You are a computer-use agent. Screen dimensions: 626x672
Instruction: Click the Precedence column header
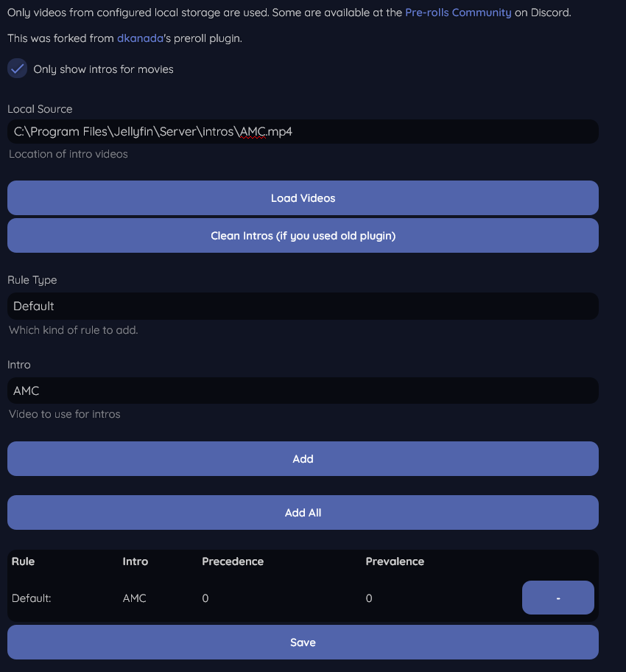pyautogui.click(x=233, y=561)
